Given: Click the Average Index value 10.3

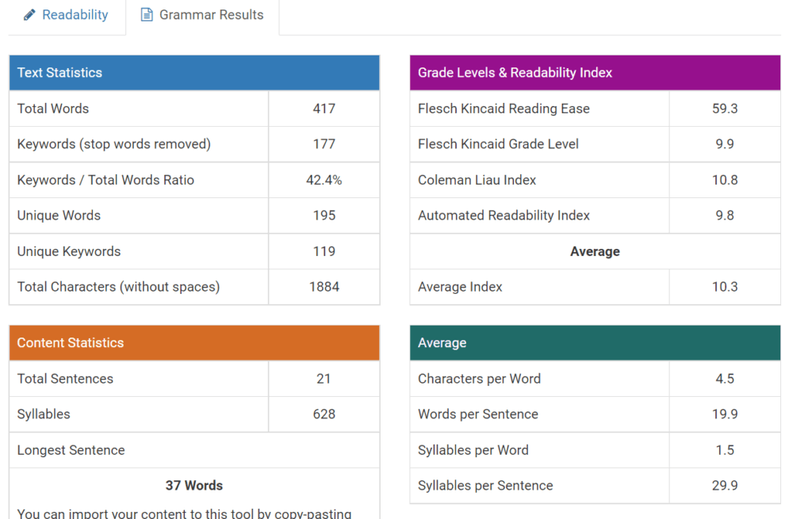Looking at the screenshot, I should pos(724,287).
